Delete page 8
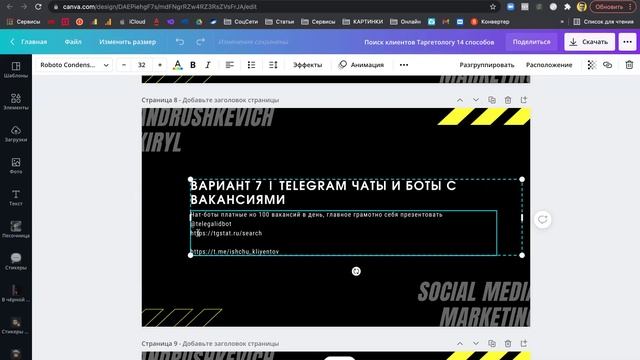Screen dimensions: 640x360 pos(508,100)
